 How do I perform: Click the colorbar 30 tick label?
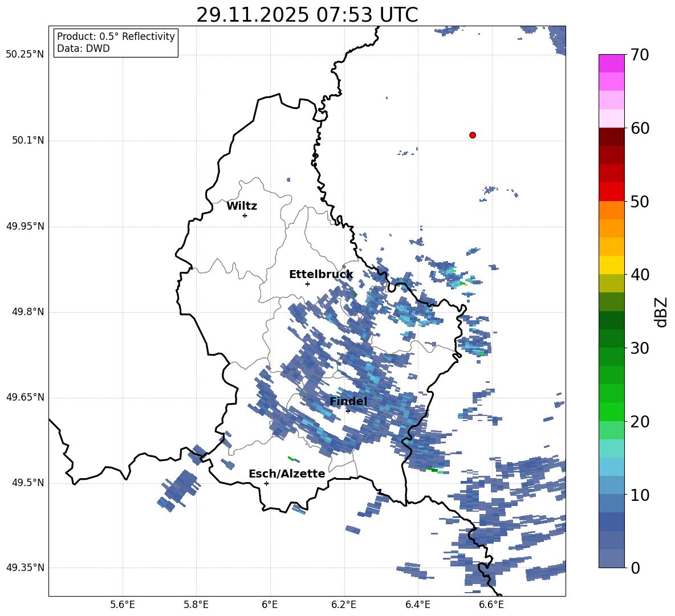pyautogui.click(x=640, y=348)
